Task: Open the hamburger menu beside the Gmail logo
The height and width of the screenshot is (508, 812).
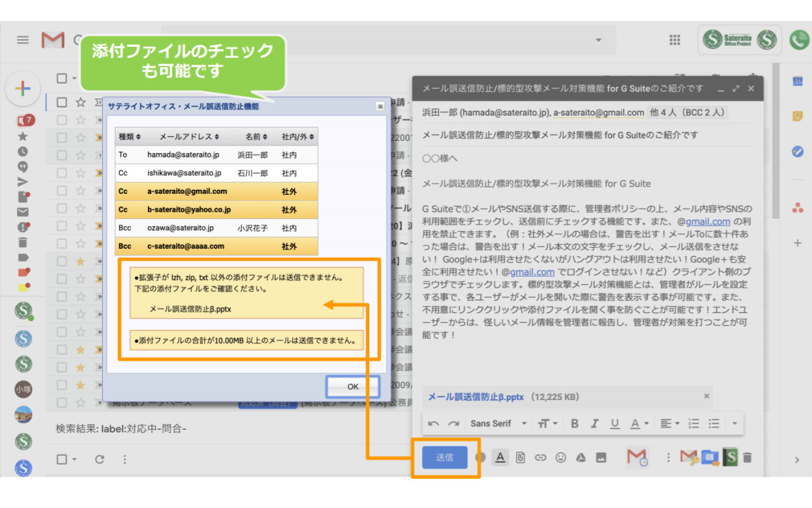Action: (22, 39)
